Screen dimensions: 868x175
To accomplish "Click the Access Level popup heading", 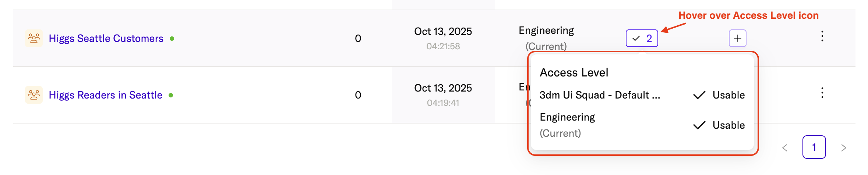I will point(574,72).
